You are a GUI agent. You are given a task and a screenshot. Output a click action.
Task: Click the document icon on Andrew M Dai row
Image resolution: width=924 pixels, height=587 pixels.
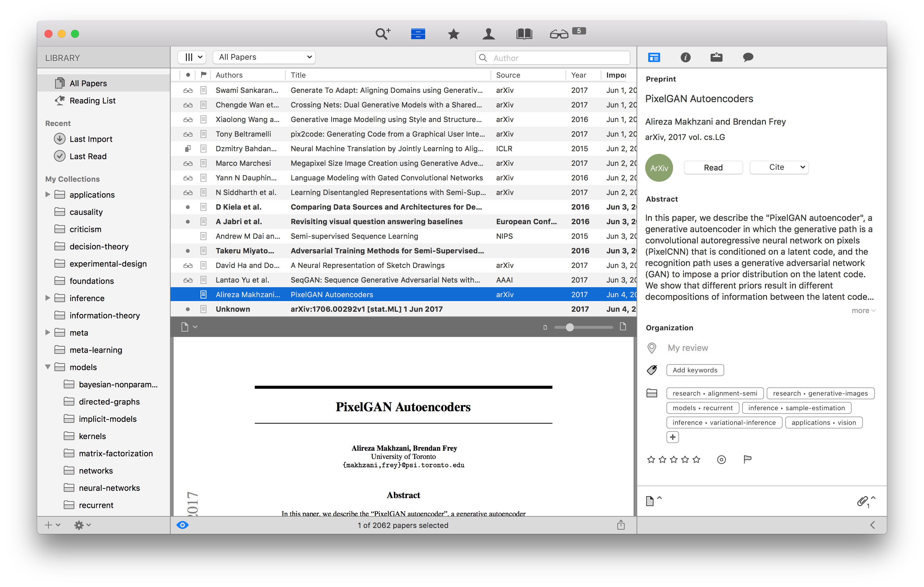tap(203, 236)
